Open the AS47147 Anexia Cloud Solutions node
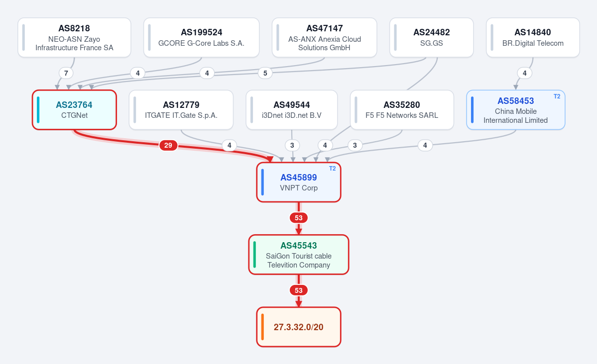The width and height of the screenshot is (597, 364). click(x=324, y=38)
